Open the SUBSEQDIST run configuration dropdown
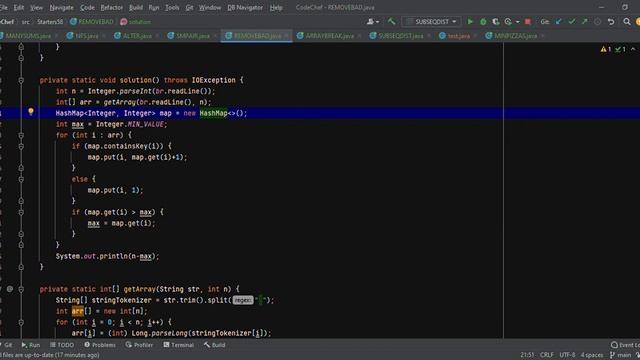Screen dimensions: 640x360 pos(431,22)
